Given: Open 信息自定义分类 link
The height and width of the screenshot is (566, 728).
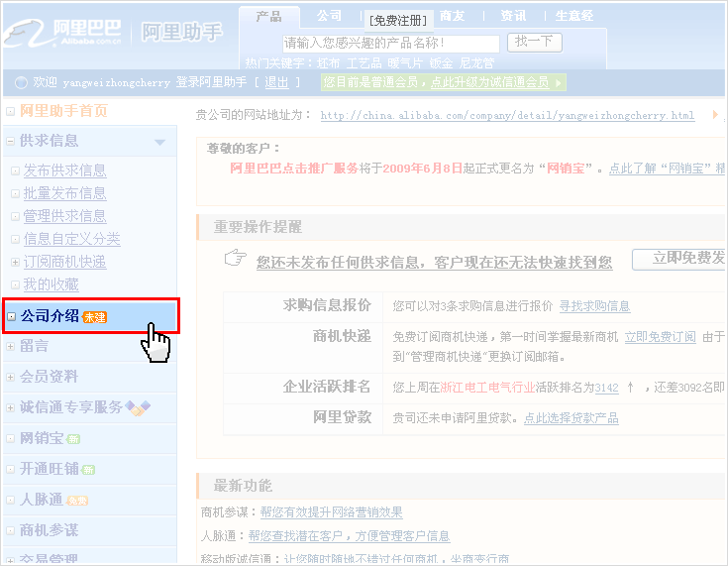Looking at the screenshot, I should (x=71, y=238).
